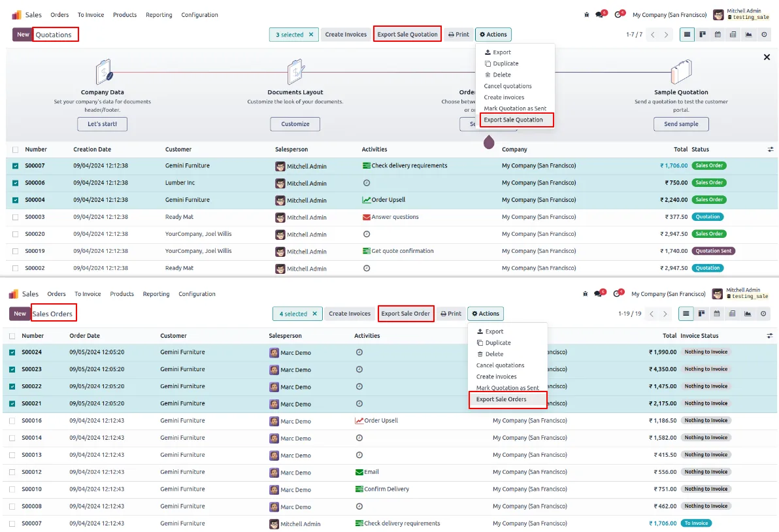Screen dimensions: 779x532
Task: Choose Export Sale Quotation from Actions menu
Action: click(513, 120)
